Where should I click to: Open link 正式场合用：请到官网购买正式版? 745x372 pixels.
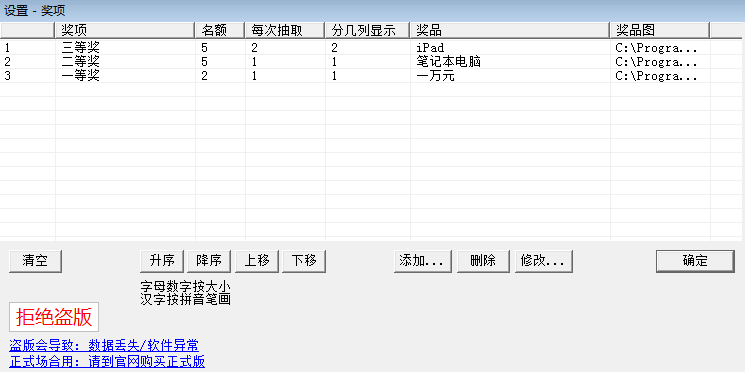[x=107, y=362]
